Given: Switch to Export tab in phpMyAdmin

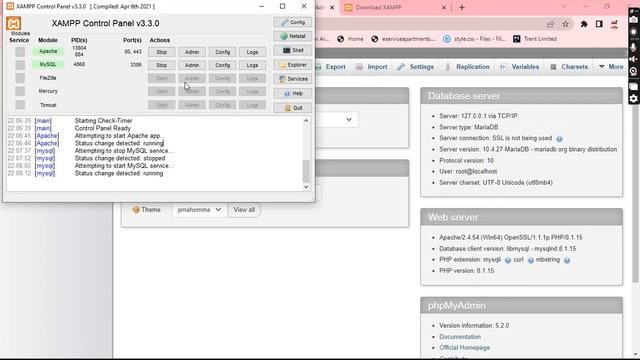Looking at the screenshot, I should 331,67.
